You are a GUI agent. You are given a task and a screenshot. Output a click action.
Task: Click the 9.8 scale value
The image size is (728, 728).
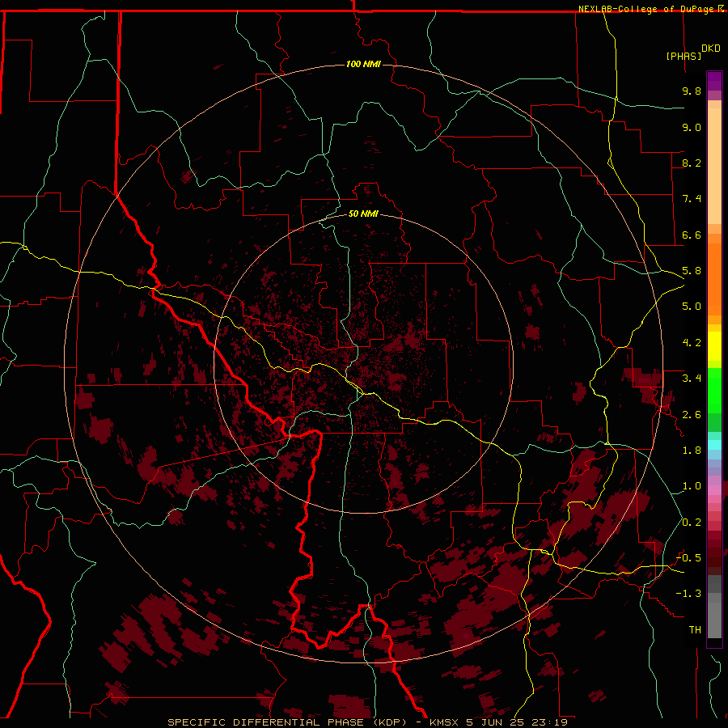pyautogui.click(x=692, y=91)
